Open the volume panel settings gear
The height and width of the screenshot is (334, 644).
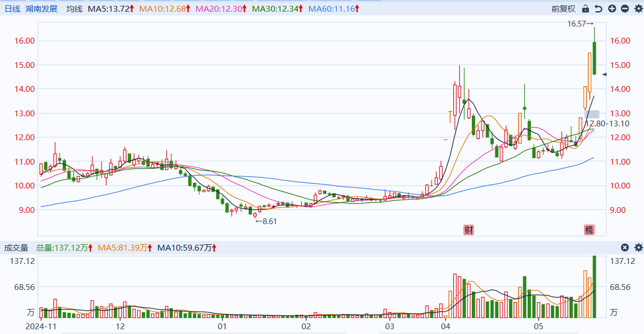click(x=638, y=247)
